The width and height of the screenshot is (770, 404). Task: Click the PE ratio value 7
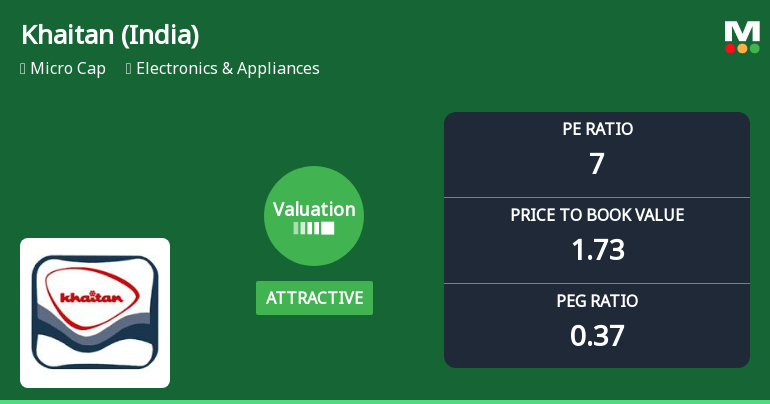(597, 164)
